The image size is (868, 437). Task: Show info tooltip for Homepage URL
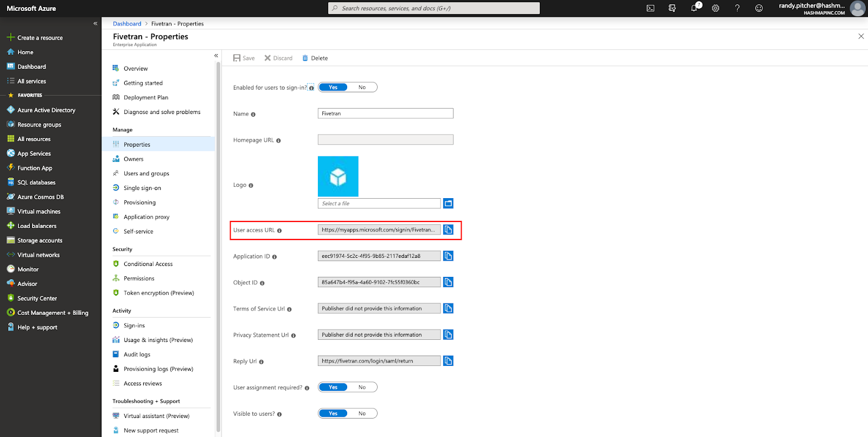coord(278,141)
